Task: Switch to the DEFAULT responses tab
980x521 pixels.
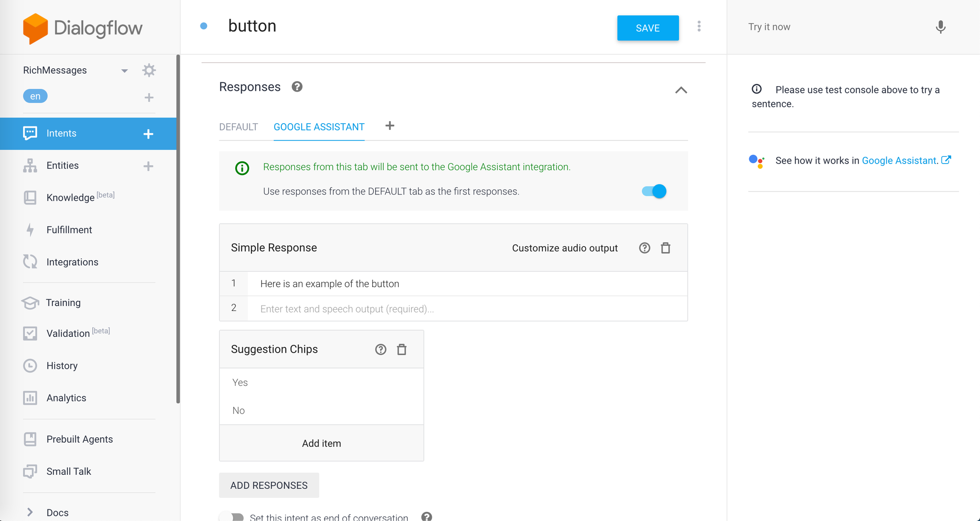Action: (x=239, y=127)
